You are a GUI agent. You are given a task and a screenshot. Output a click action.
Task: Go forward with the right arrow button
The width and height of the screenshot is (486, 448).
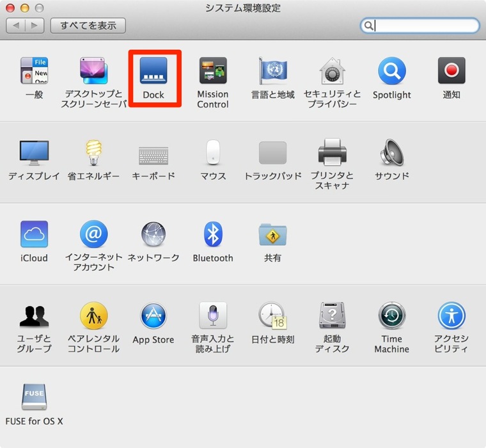tap(35, 26)
